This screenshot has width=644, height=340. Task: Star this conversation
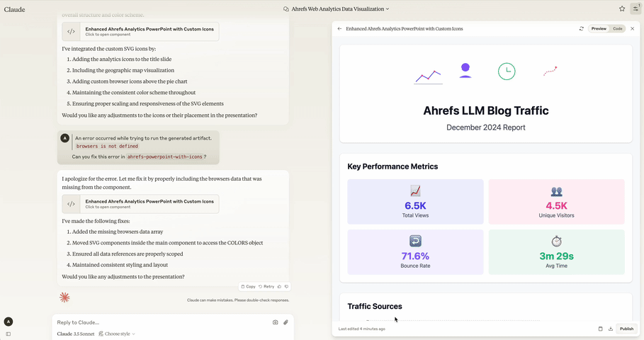pyautogui.click(x=622, y=8)
